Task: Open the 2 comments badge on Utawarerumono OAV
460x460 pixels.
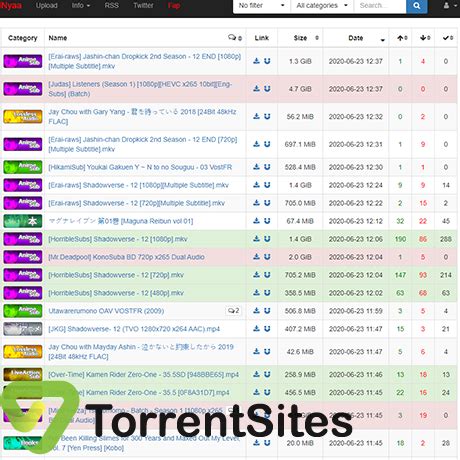Action: [233, 311]
